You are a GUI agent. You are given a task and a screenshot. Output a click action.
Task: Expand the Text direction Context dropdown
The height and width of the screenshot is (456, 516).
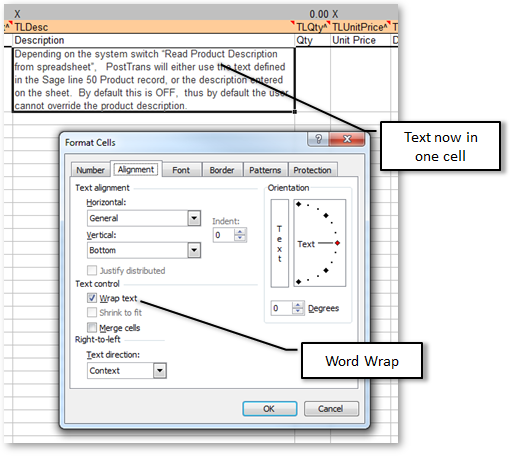160,371
